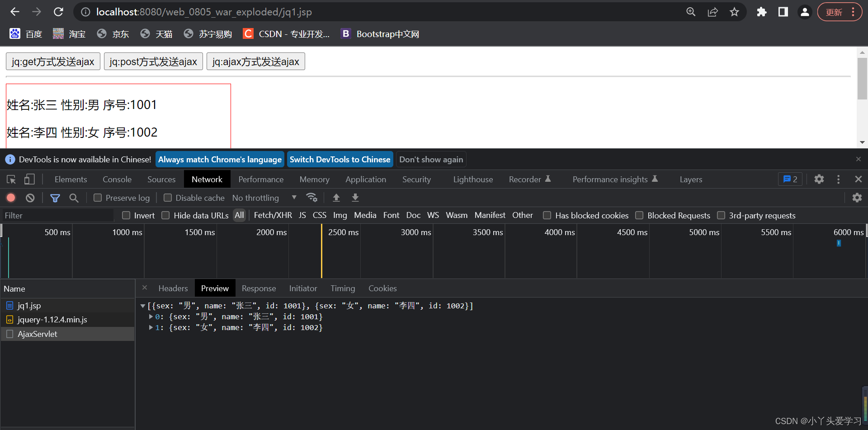The image size is (868, 430).
Task: Open the page zoom magnifier icon
Action: point(691,12)
